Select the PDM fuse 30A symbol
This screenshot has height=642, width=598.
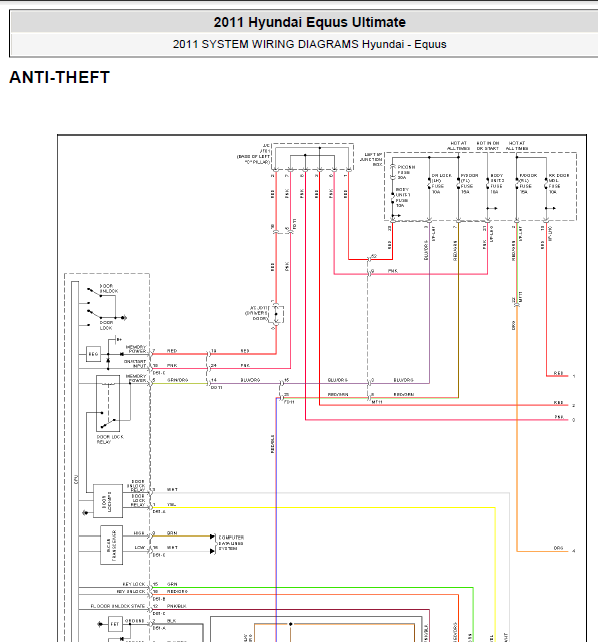pos(393,172)
